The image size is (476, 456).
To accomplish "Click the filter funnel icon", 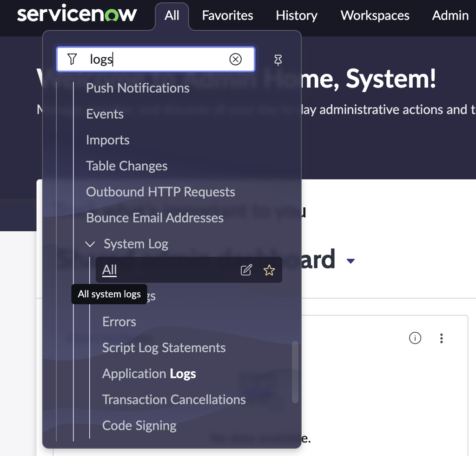I will [72, 59].
